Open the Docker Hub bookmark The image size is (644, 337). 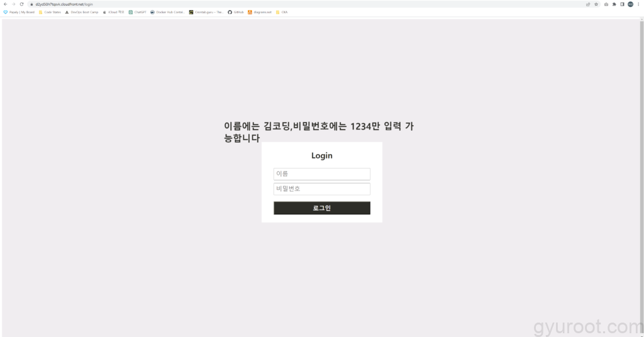[168, 12]
